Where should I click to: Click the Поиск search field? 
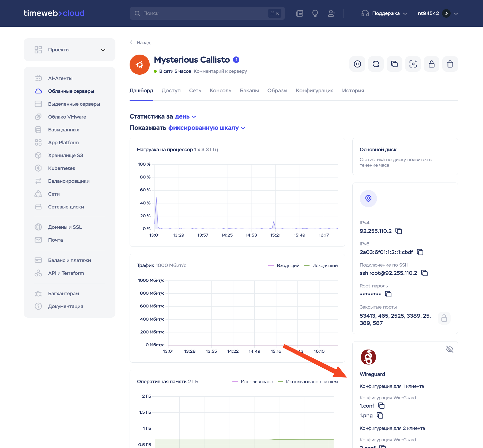pos(203,13)
